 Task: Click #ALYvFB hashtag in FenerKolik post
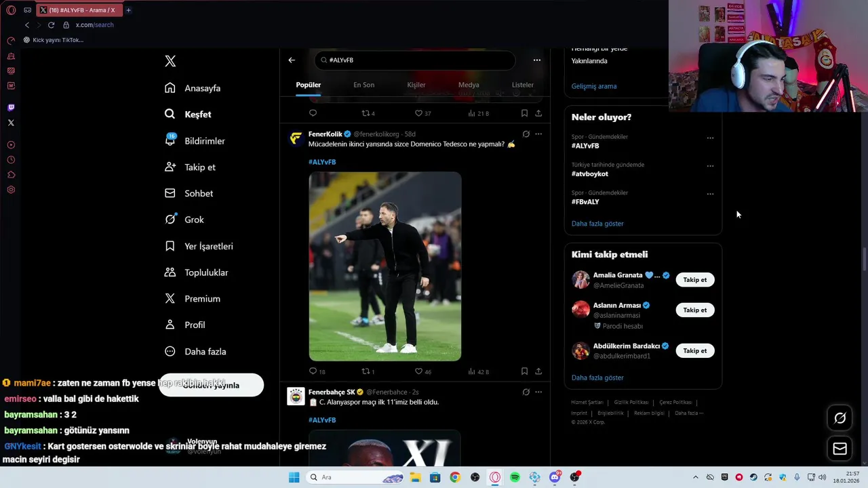coord(322,162)
